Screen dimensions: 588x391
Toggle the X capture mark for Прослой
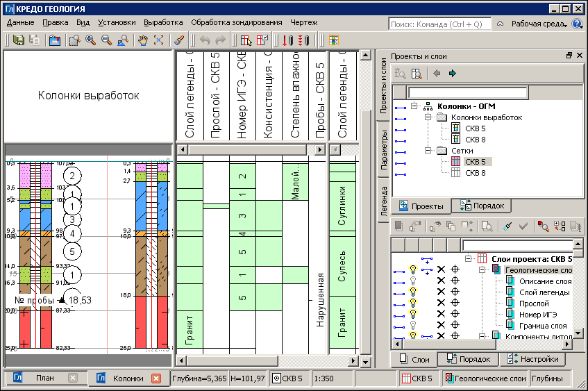pos(442,303)
